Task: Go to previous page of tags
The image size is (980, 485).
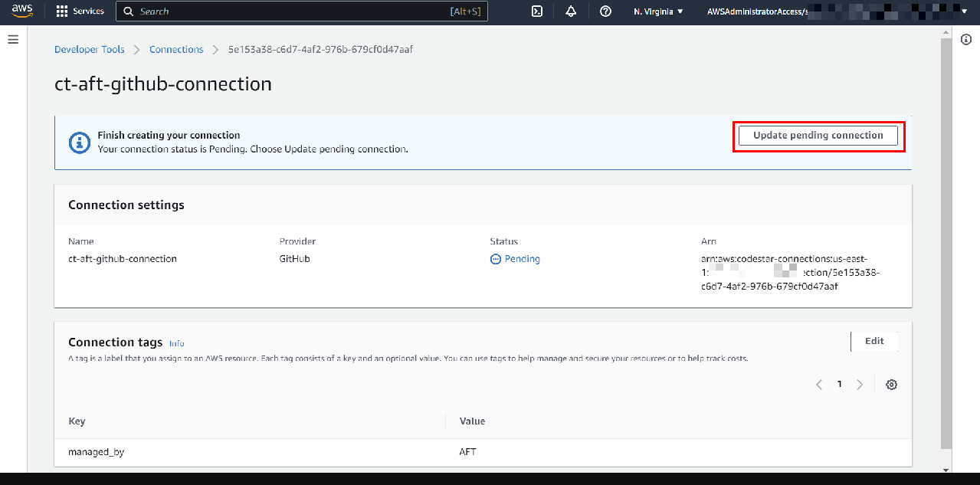Action: [819, 385]
